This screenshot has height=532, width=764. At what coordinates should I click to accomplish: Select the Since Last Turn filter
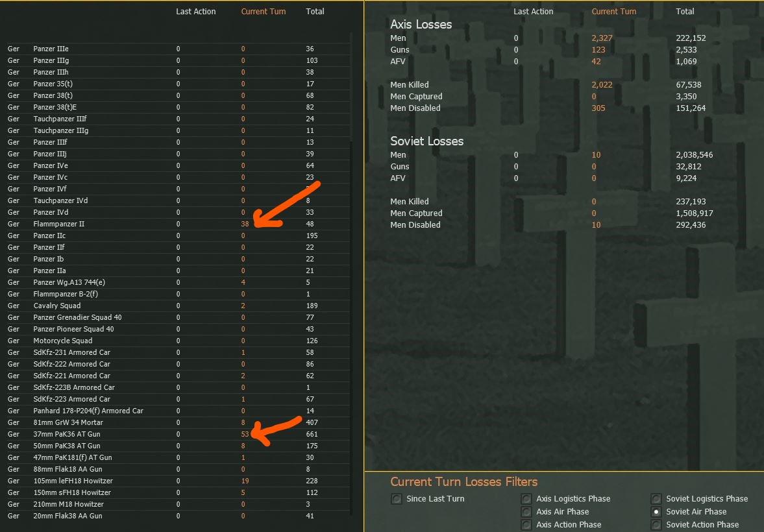coord(396,498)
